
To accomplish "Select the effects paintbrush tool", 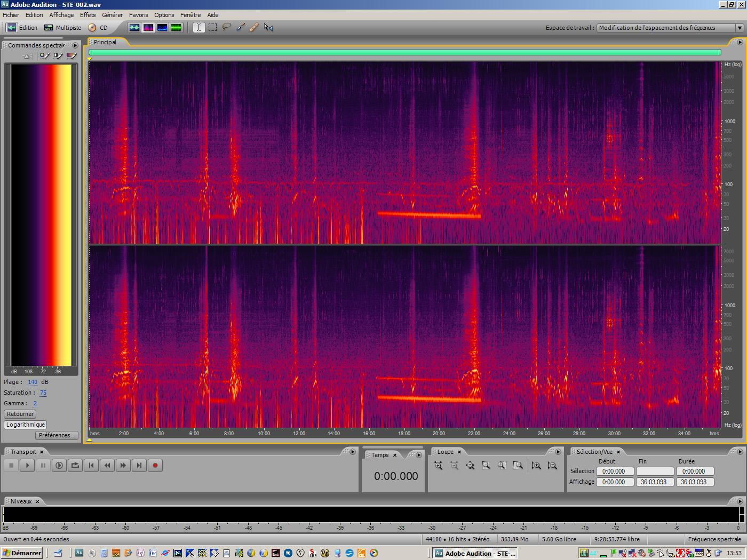I will pos(240,27).
